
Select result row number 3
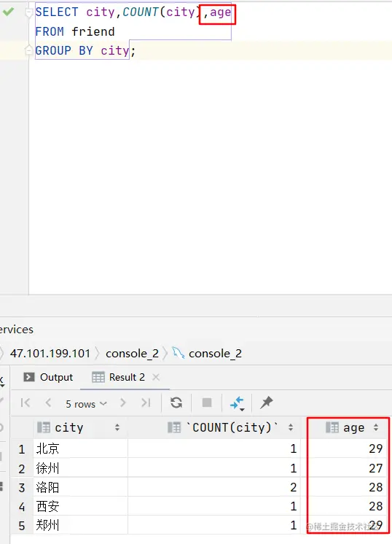point(21,487)
